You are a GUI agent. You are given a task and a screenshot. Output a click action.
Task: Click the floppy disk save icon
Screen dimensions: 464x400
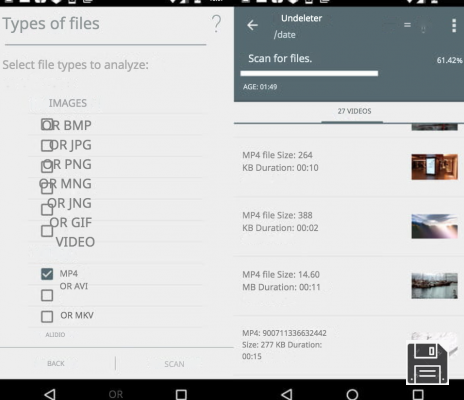tap(427, 364)
